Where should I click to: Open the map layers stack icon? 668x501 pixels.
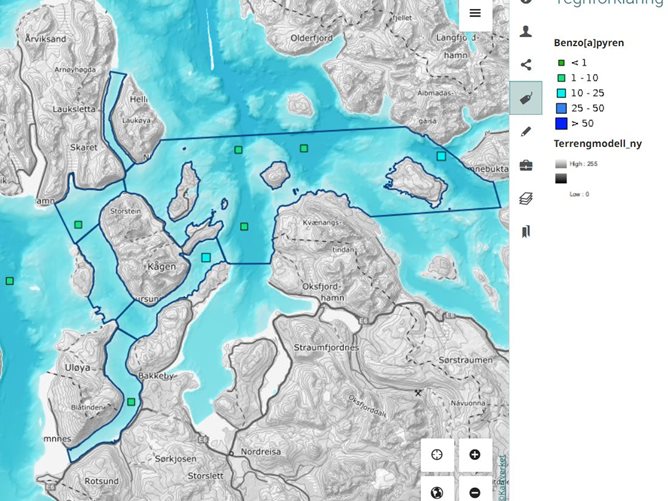526,198
